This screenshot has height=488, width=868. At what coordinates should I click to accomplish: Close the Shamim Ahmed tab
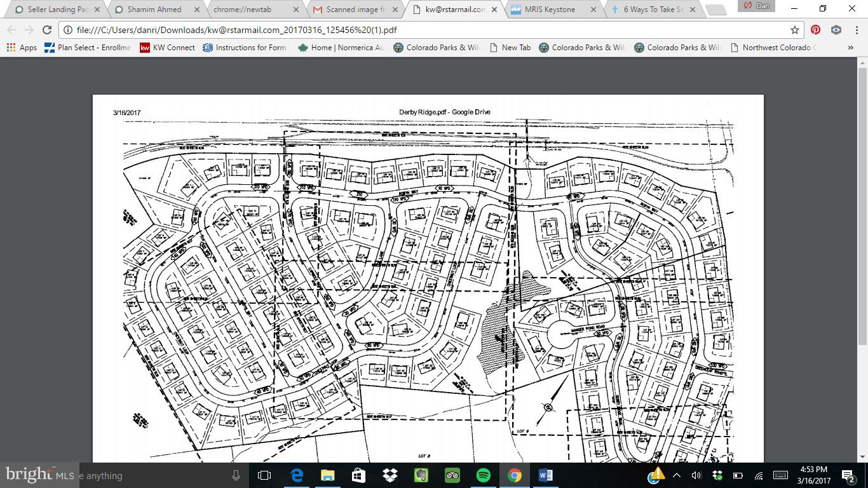click(196, 10)
